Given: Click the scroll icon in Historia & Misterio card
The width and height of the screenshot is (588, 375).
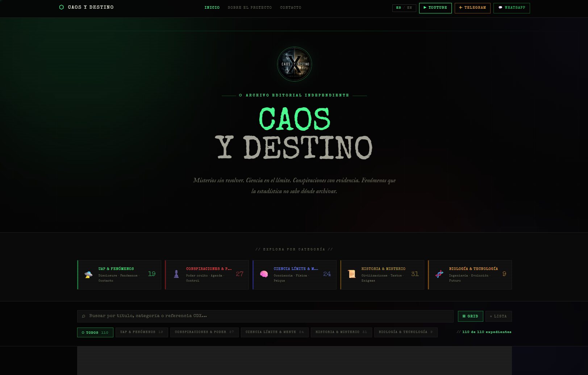Looking at the screenshot, I should pos(351,274).
